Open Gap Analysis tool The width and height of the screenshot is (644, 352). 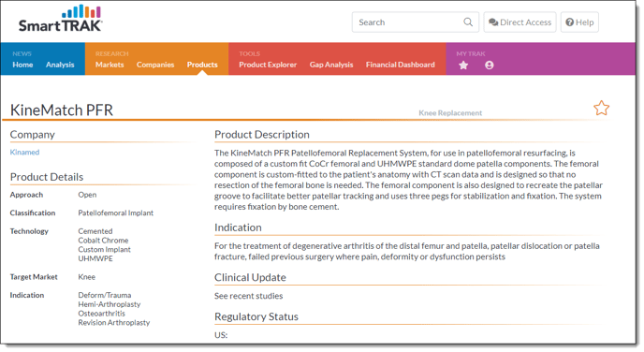[x=331, y=65]
